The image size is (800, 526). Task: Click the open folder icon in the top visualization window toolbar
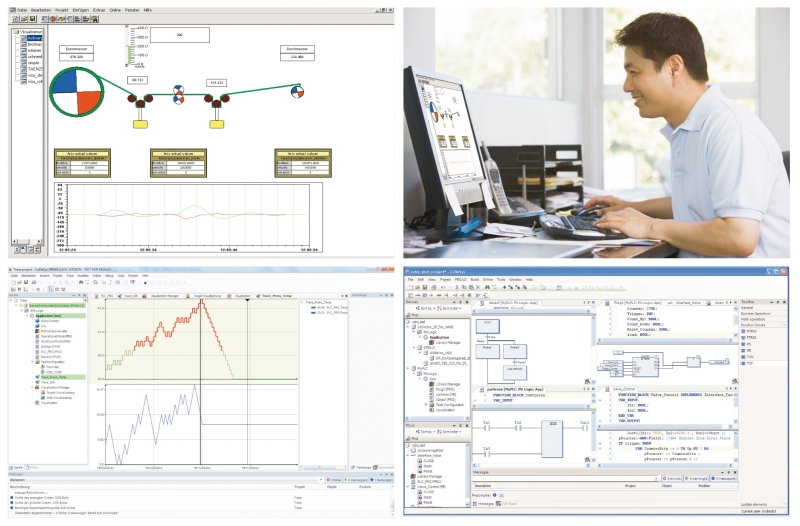click(x=24, y=19)
